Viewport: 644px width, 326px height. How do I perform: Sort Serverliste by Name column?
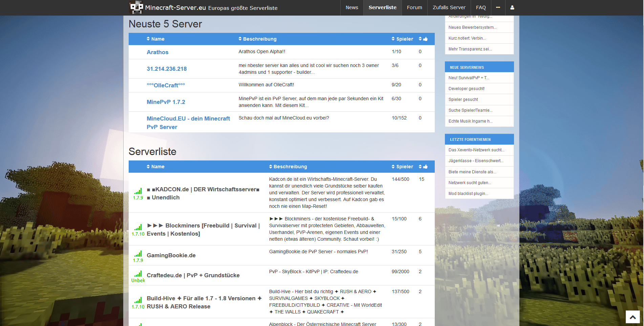point(155,167)
